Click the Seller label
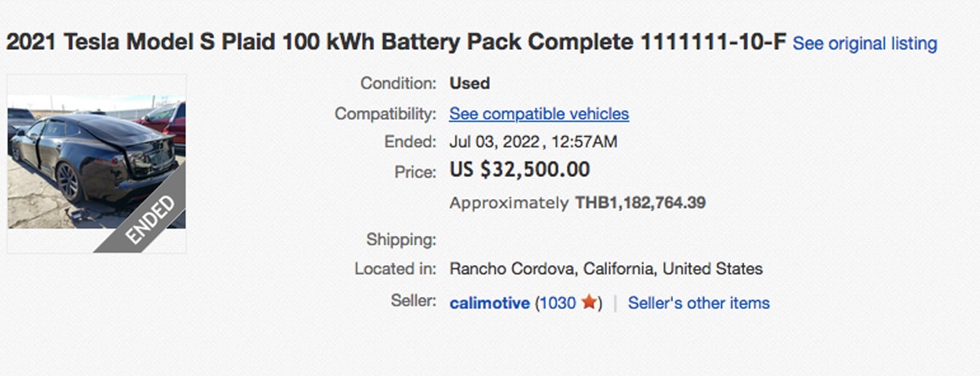The image size is (980, 376). 414,301
